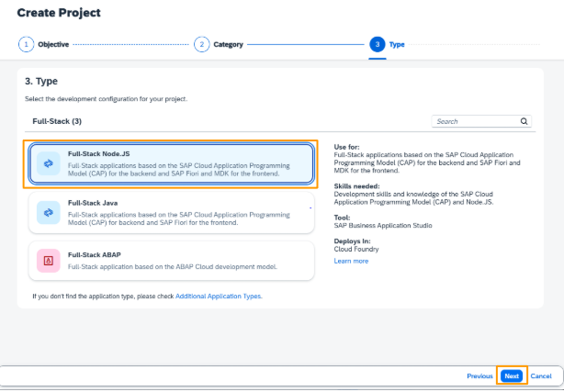Select the Full-Stack Node.JS project type

(172, 164)
